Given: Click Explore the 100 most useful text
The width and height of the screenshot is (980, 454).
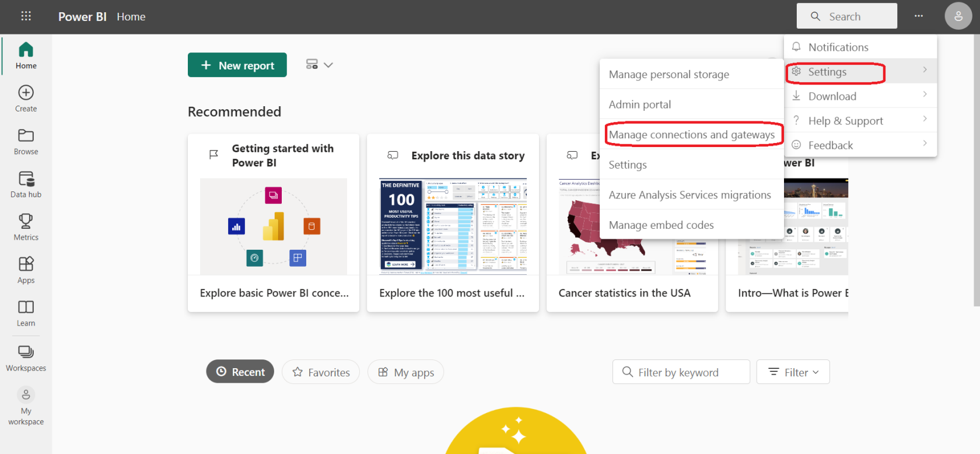Looking at the screenshot, I should [x=452, y=293].
